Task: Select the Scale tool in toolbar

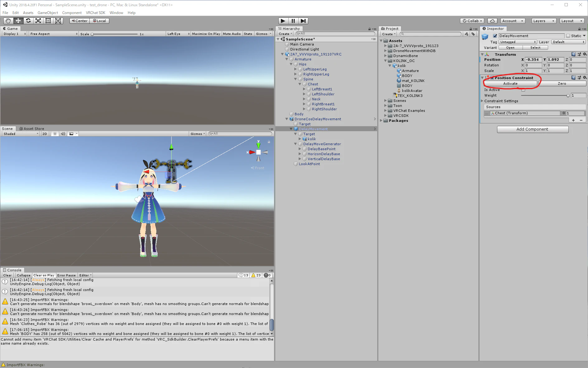Action: [38, 21]
